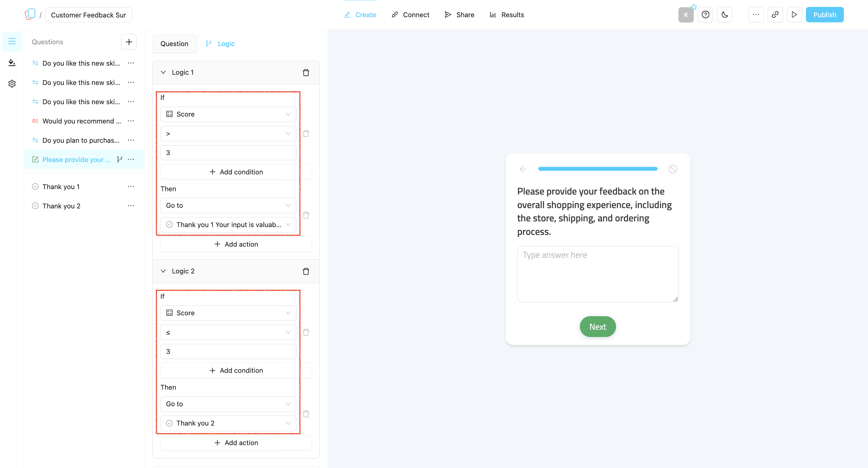Toggle the Questions list hamburger icon

(12, 42)
